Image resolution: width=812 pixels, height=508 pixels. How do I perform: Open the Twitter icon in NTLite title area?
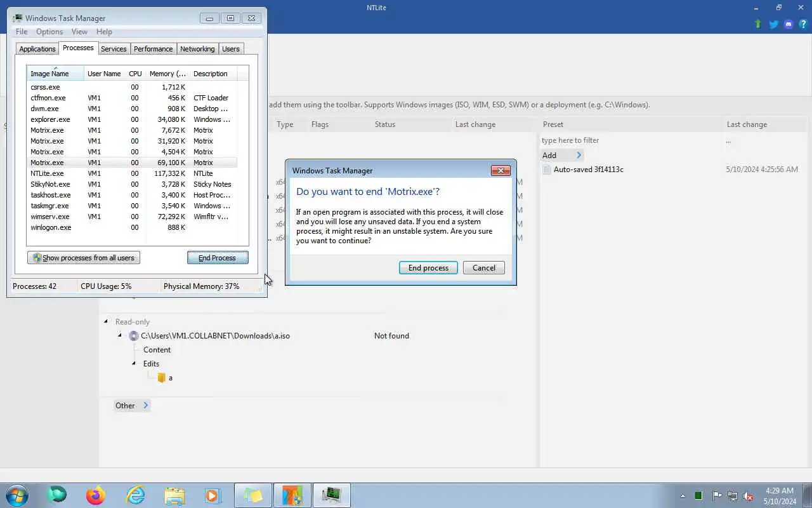pos(773,24)
